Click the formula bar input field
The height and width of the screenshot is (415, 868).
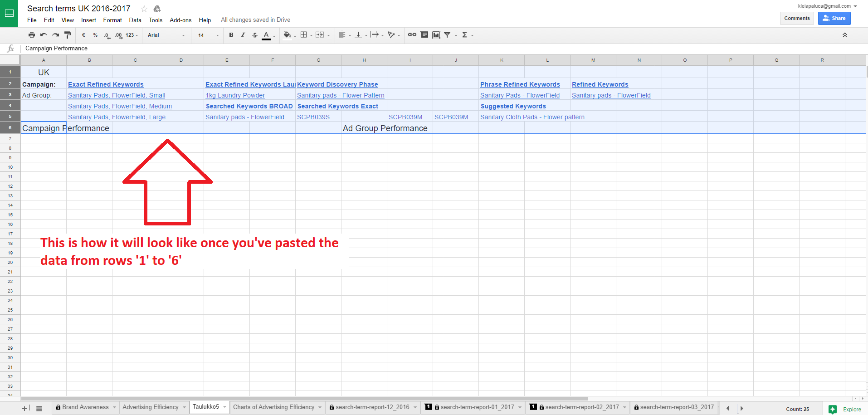pos(408,49)
